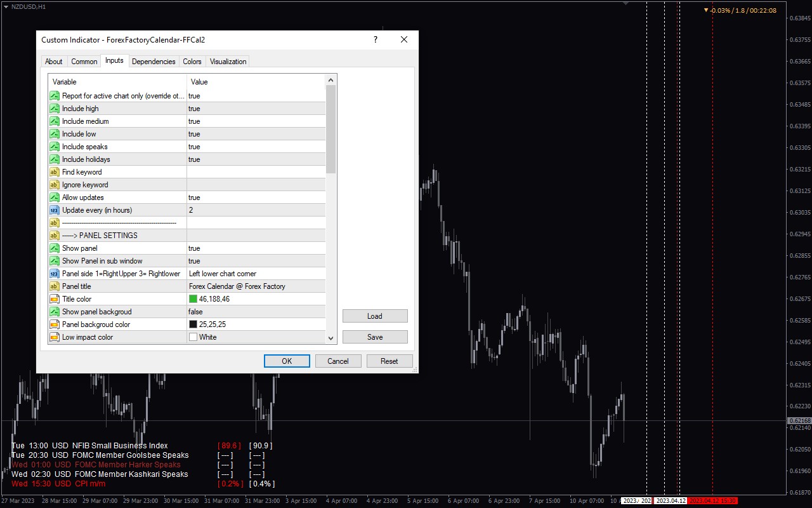
Task: Toggle the 'Include speaks' true value
Action: [x=256, y=147]
